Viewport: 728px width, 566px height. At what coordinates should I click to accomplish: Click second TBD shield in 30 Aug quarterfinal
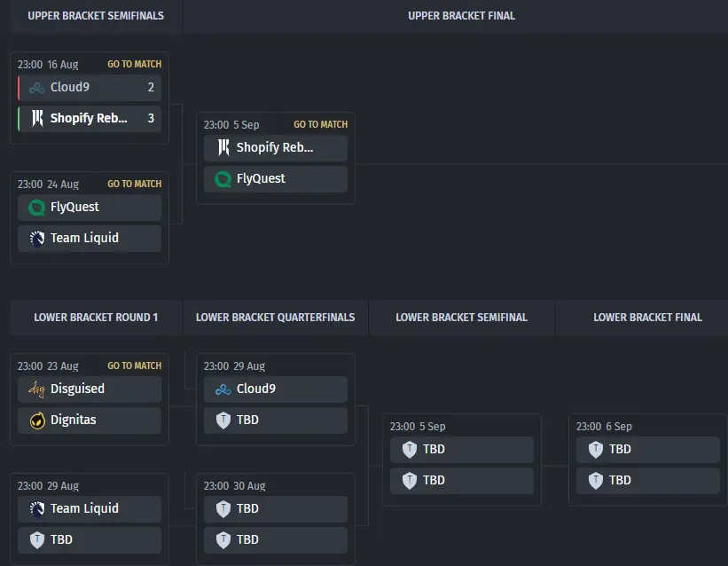pos(223,540)
